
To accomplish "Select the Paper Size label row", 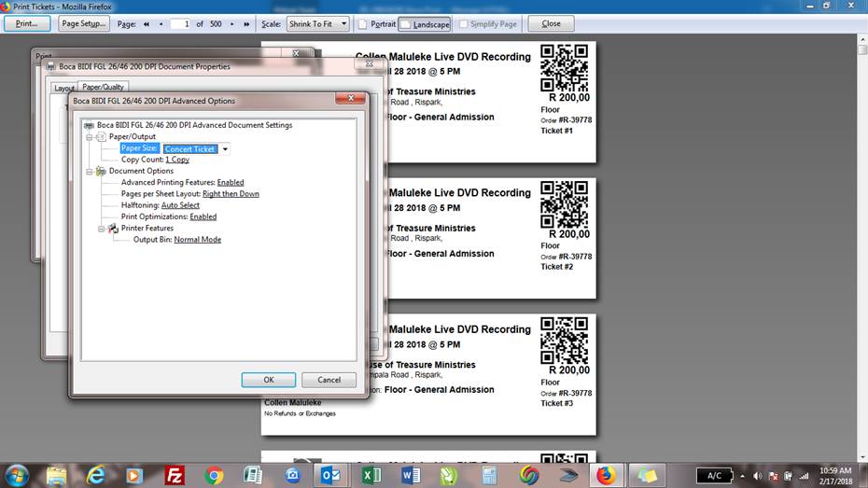I will click(x=139, y=148).
